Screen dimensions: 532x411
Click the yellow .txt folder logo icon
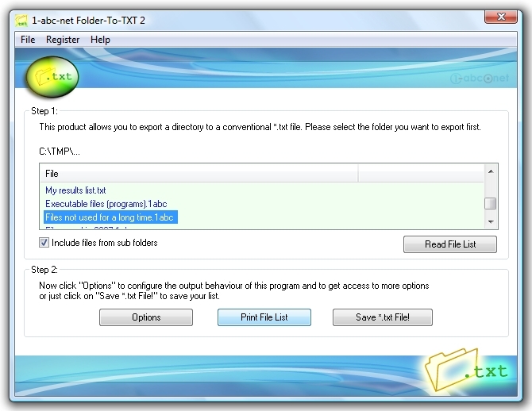52,77
